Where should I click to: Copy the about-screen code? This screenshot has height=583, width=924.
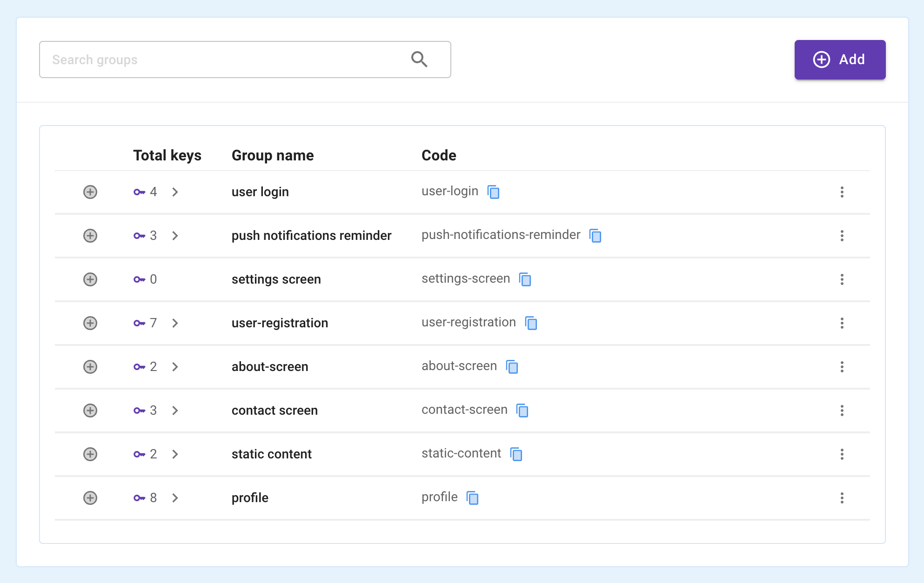pyautogui.click(x=512, y=366)
